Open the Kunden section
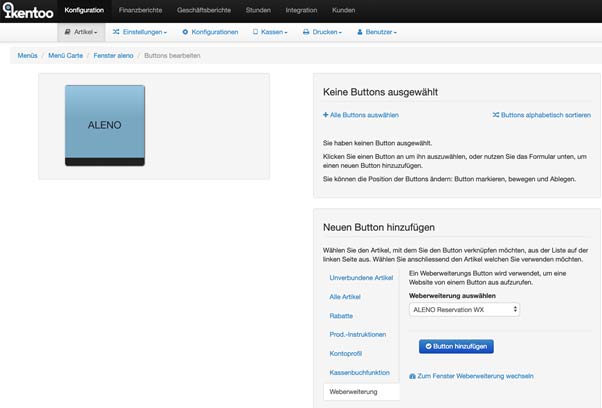This screenshot has height=408, width=602. pos(344,10)
